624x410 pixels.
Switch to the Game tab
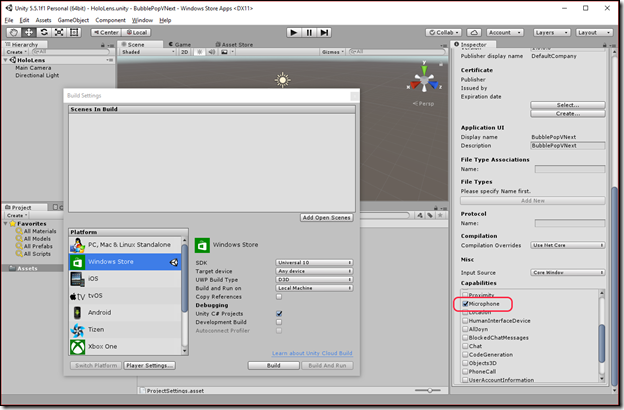click(x=179, y=45)
